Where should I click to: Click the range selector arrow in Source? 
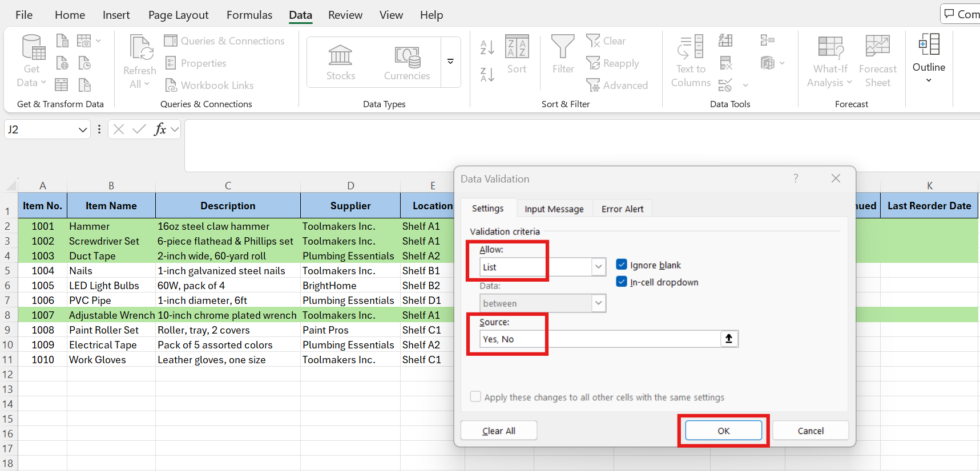click(729, 339)
